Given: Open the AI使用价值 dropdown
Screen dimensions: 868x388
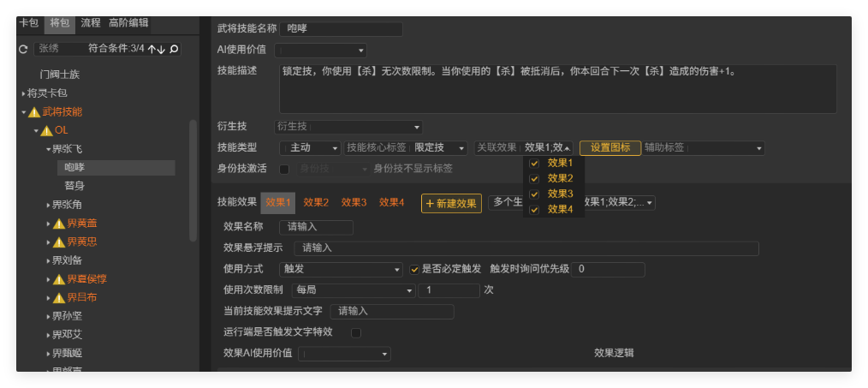Looking at the screenshot, I should [x=320, y=51].
